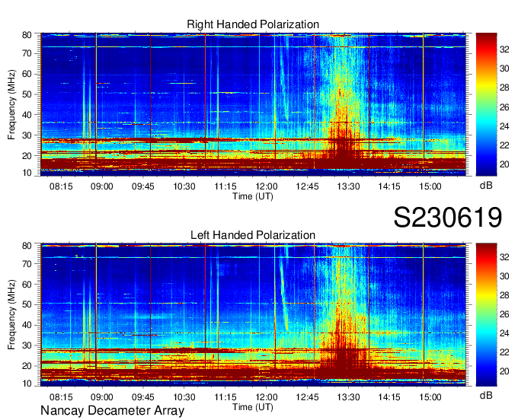This screenshot has height=420, width=518.
Task: Click the "Left Handed Polarization" plot title
Action: coord(253,235)
